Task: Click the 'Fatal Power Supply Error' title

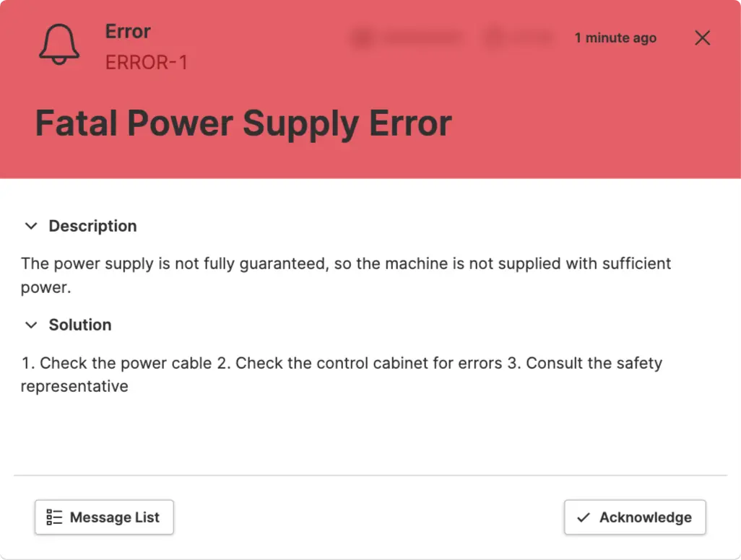Action: (243, 123)
